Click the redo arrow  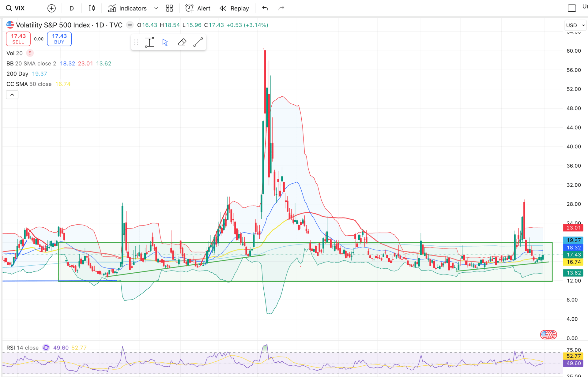(281, 8)
